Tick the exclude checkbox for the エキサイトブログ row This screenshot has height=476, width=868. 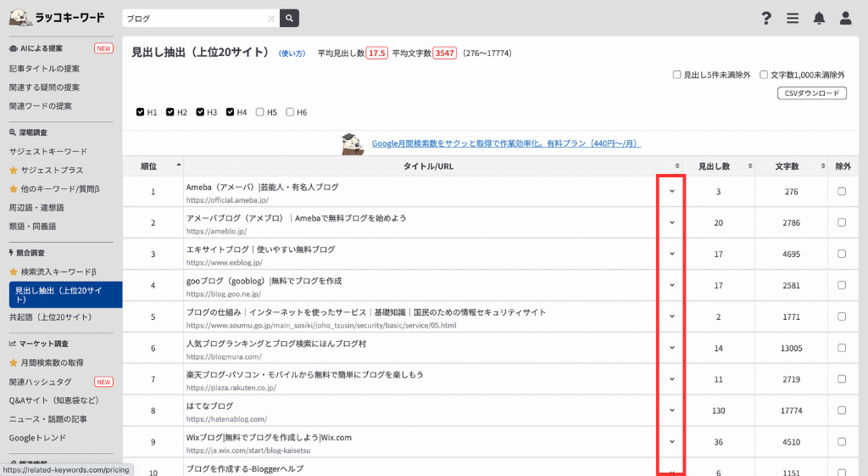click(x=842, y=254)
